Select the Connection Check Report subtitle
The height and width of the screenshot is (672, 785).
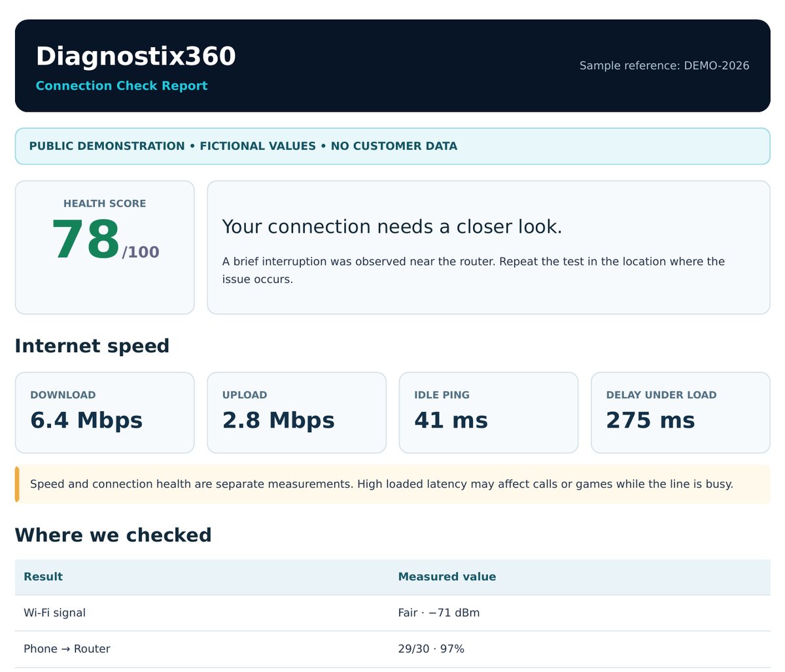[x=122, y=86]
